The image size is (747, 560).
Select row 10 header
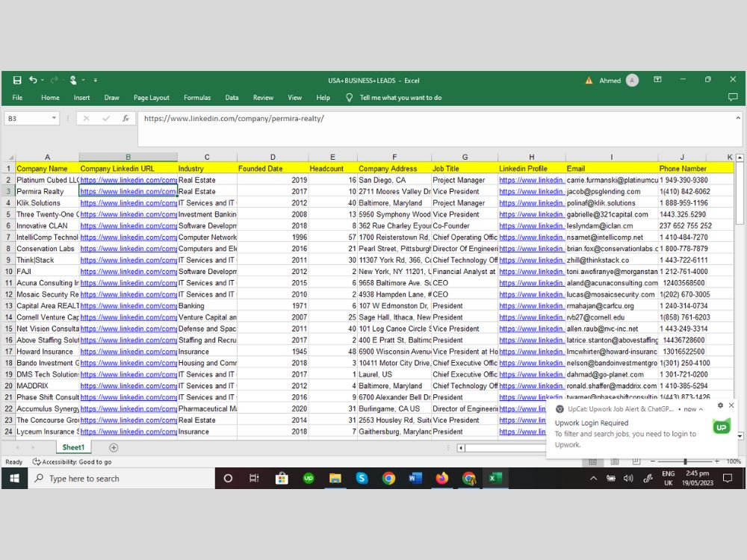(8, 272)
